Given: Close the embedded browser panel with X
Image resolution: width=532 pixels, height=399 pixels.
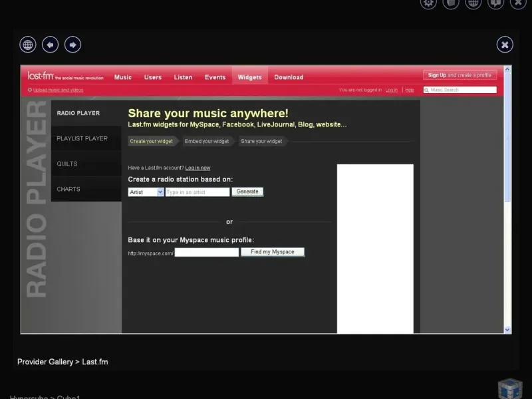Looking at the screenshot, I should click(505, 45).
